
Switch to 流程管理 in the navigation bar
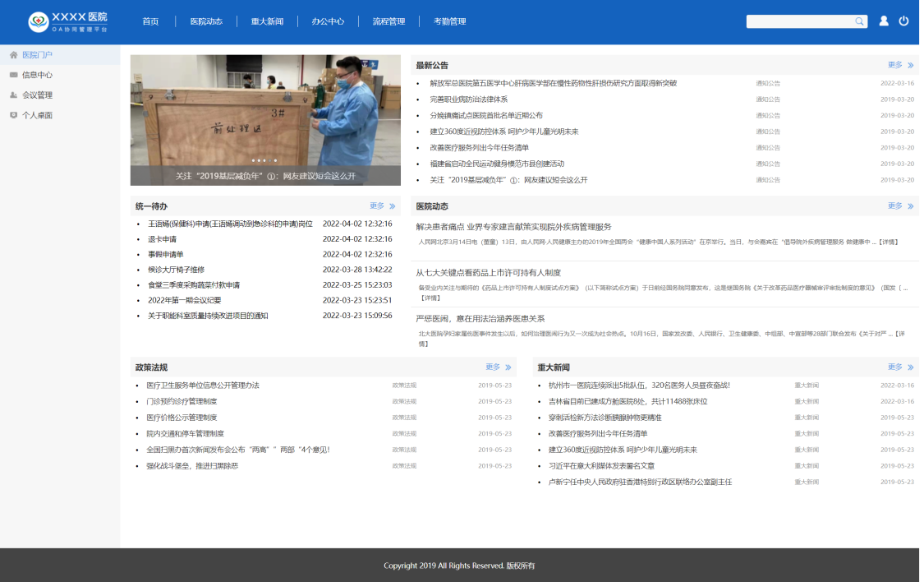click(388, 21)
